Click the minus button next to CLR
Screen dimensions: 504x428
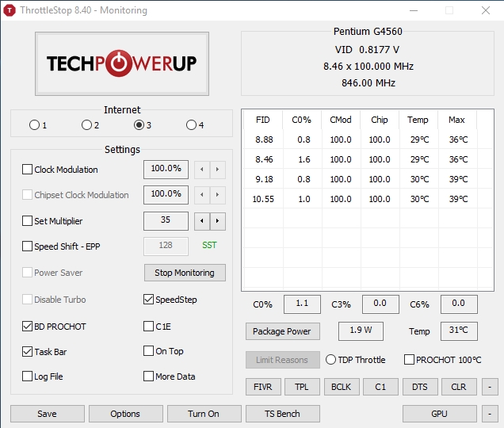pos(490,387)
